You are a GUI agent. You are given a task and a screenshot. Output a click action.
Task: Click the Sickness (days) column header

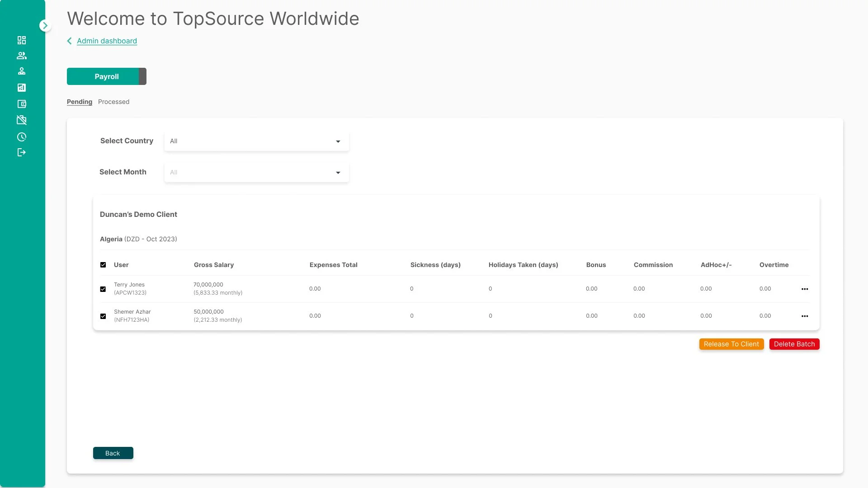point(435,265)
